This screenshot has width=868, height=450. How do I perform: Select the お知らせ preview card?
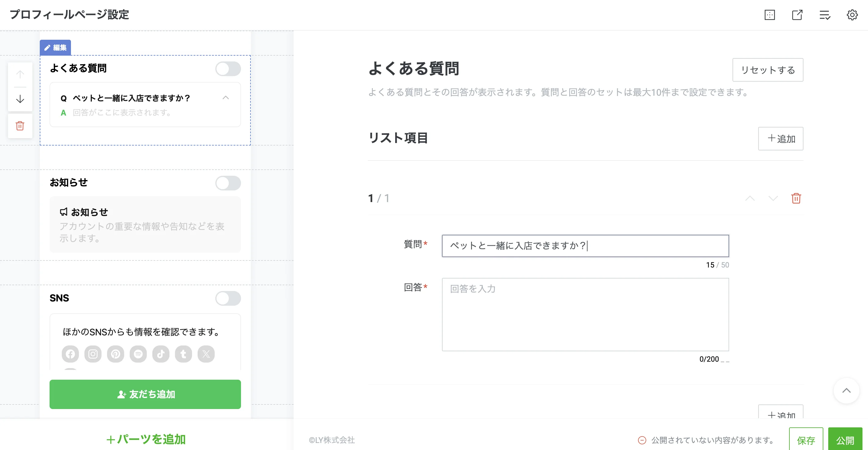145,225
